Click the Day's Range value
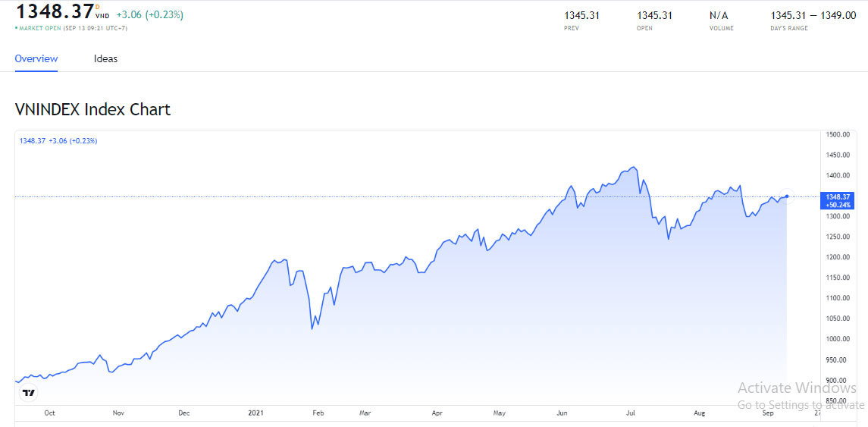Image resolution: width=868 pixels, height=427 pixels. point(813,15)
